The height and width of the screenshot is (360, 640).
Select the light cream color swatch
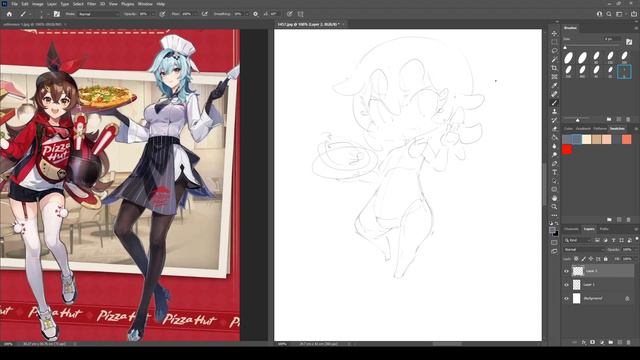(x=587, y=139)
